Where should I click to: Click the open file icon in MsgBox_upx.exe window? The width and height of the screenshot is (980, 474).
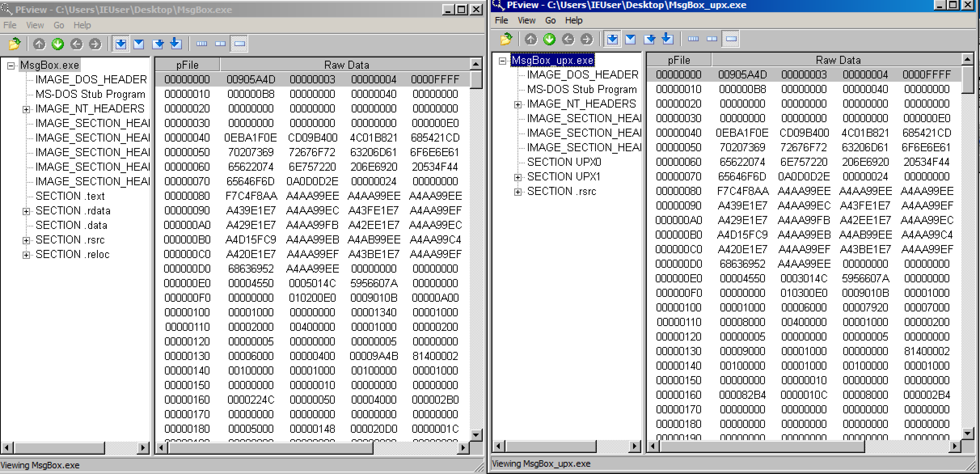point(506,39)
